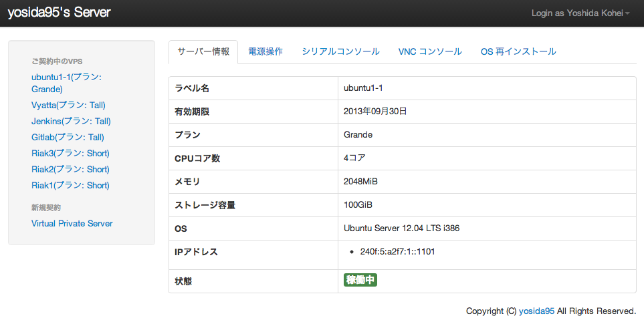Open the Vyatta VPS link
Viewport: 644px width, 320px height.
[68, 105]
